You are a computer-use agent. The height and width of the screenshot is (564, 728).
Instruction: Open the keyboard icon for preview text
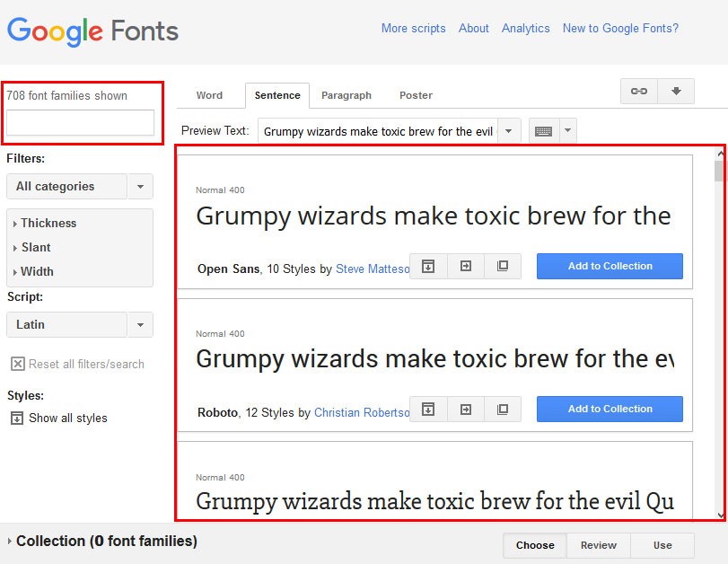click(543, 131)
